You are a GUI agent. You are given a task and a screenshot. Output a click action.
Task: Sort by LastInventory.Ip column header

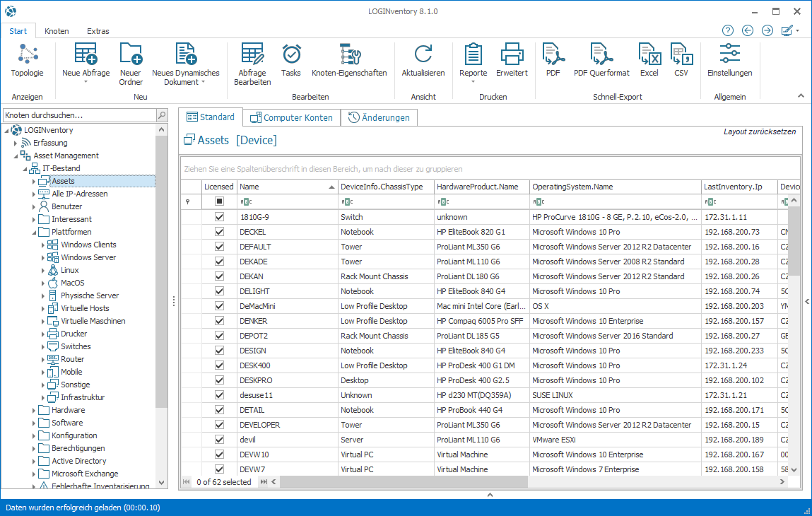pos(739,187)
